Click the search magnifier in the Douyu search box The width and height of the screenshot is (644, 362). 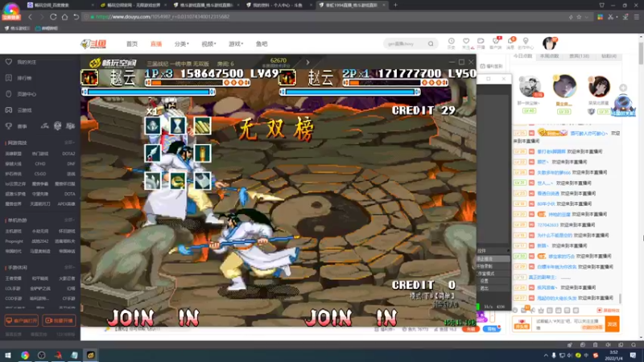(x=431, y=43)
